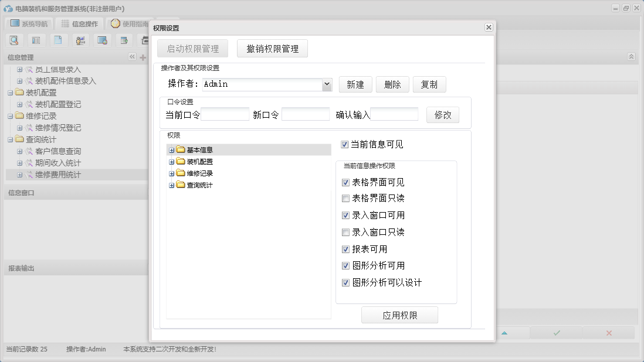This screenshot has width=644, height=362.
Task: Enable the 录入窗口只读 checkbox
Action: pyautogui.click(x=346, y=233)
